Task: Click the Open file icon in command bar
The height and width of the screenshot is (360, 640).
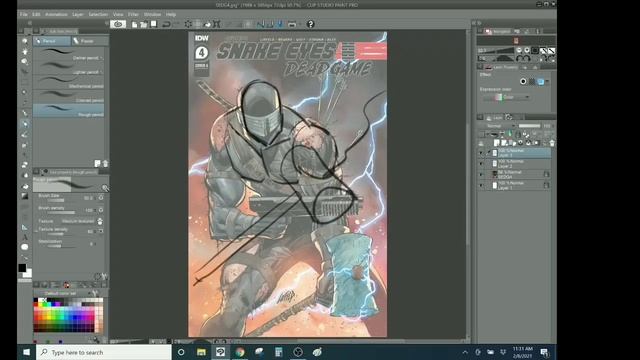Action: (x=144, y=24)
